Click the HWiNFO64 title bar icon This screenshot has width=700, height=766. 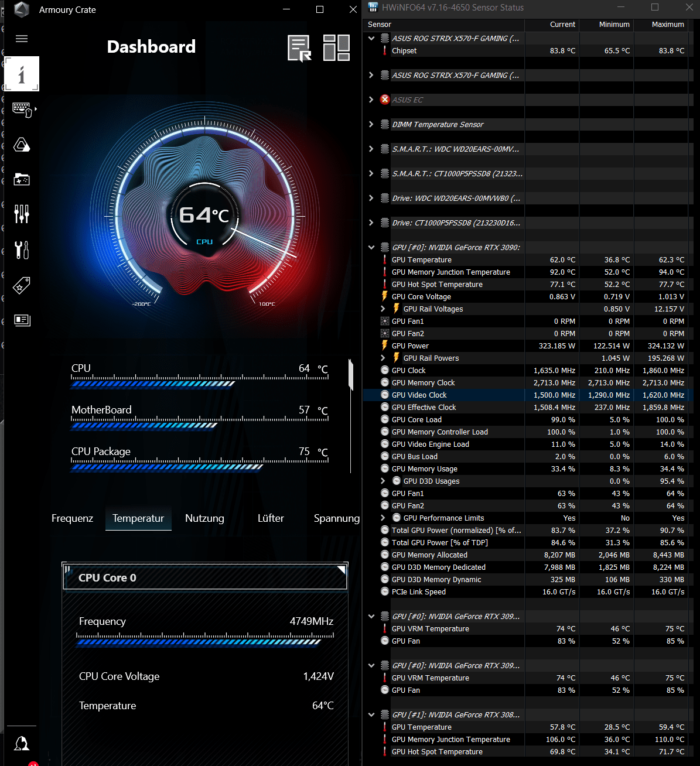(x=373, y=7)
